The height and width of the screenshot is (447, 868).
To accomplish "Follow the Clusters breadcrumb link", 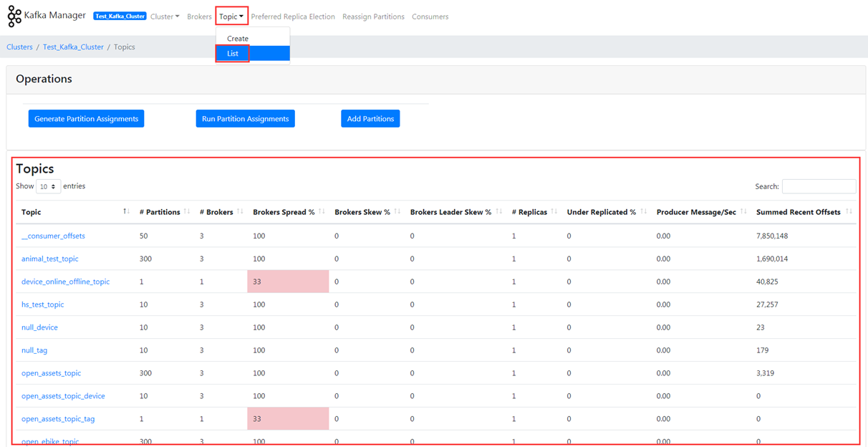I will pos(19,47).
